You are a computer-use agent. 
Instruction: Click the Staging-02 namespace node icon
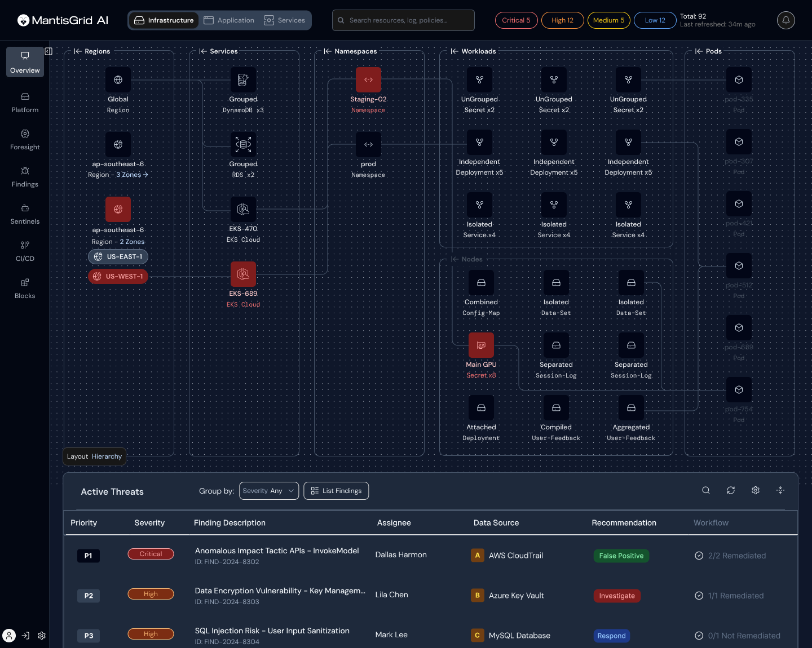tap(368, 80)
